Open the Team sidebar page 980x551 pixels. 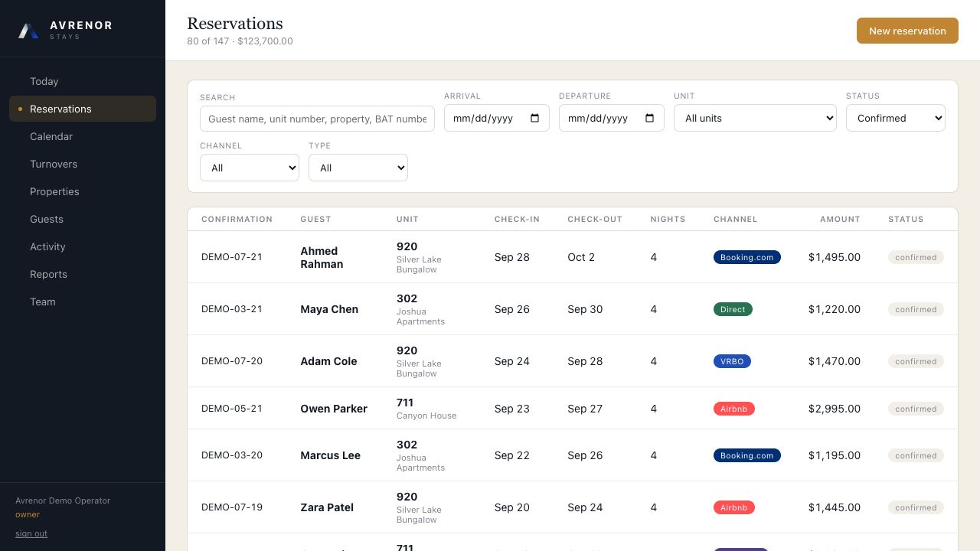coord(83,302)
